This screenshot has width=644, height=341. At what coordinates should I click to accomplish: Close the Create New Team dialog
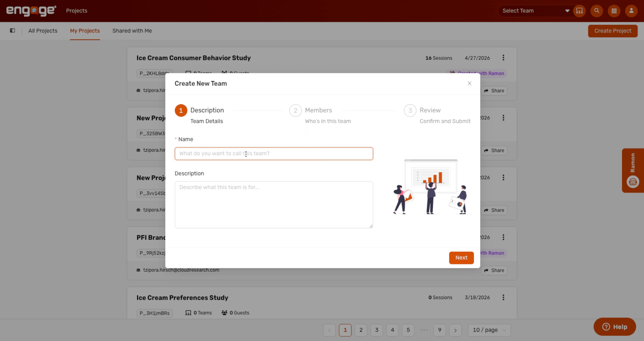click(470, 83)
